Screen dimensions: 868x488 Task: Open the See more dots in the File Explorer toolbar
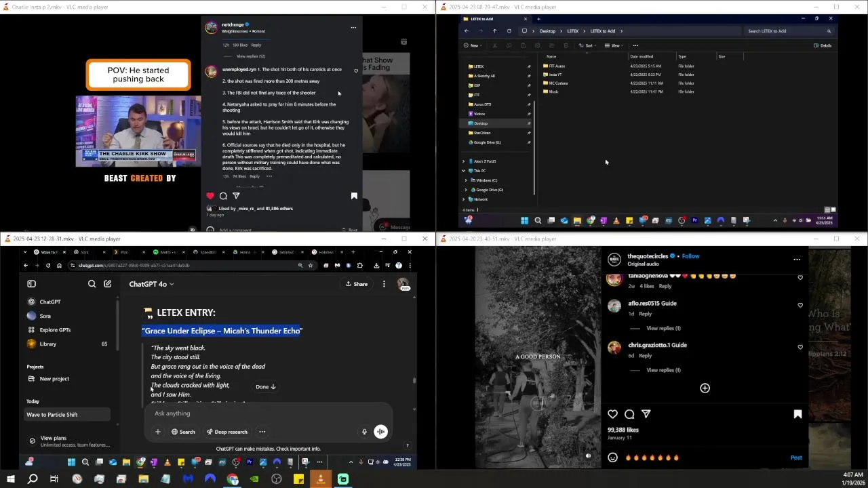[635, 45]
